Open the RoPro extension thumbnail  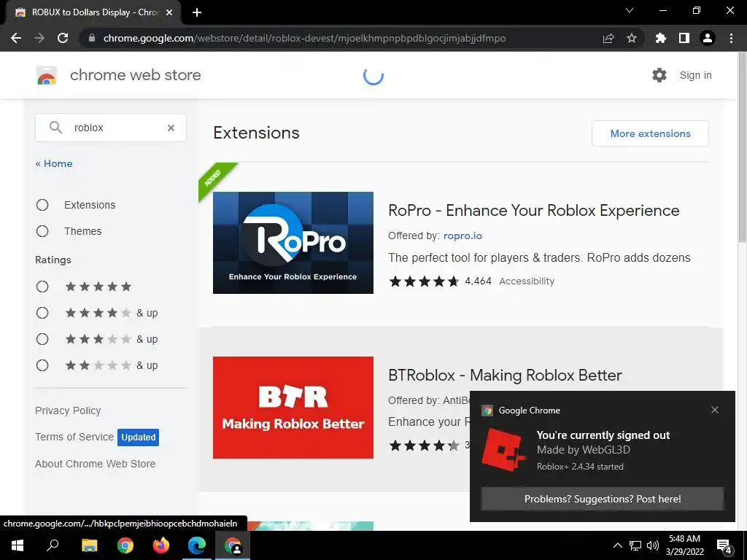click(293, 243)
